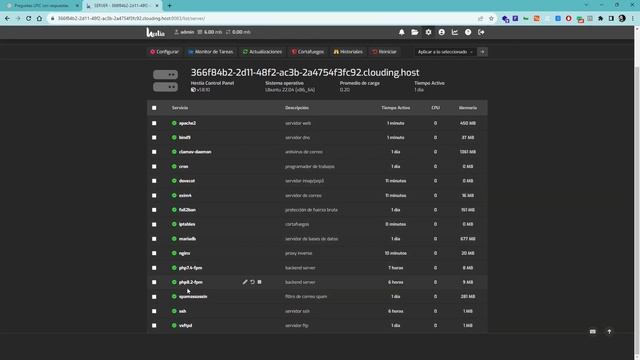Open the vsftpd service name
This screenshot has width=640, height=360.
[x=185, y=325]
